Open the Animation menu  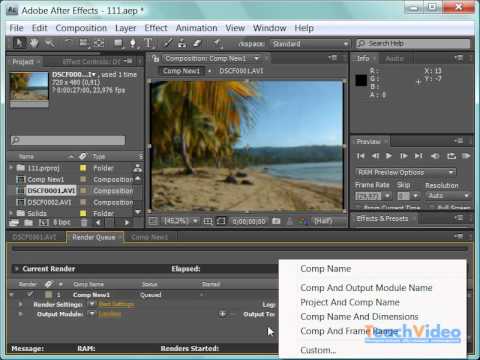(196, 28)
